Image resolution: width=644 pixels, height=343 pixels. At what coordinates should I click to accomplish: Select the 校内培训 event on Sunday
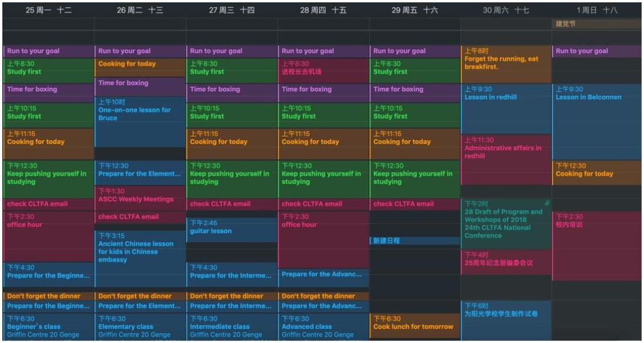coord(597,245)
